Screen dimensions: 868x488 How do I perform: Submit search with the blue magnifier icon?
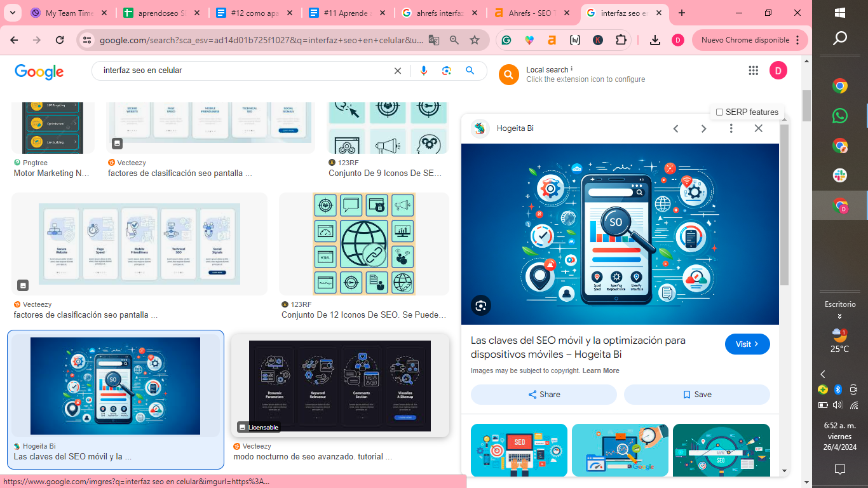(470, 71)
